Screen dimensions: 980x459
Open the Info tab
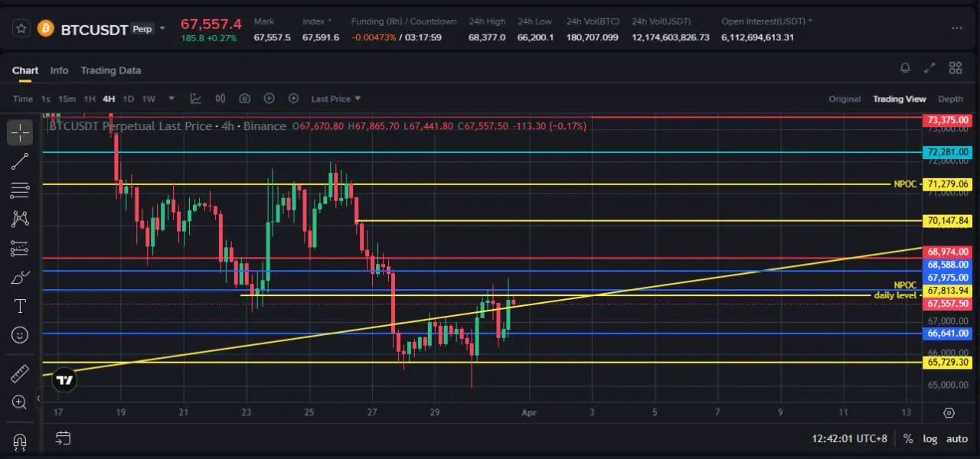59,70
